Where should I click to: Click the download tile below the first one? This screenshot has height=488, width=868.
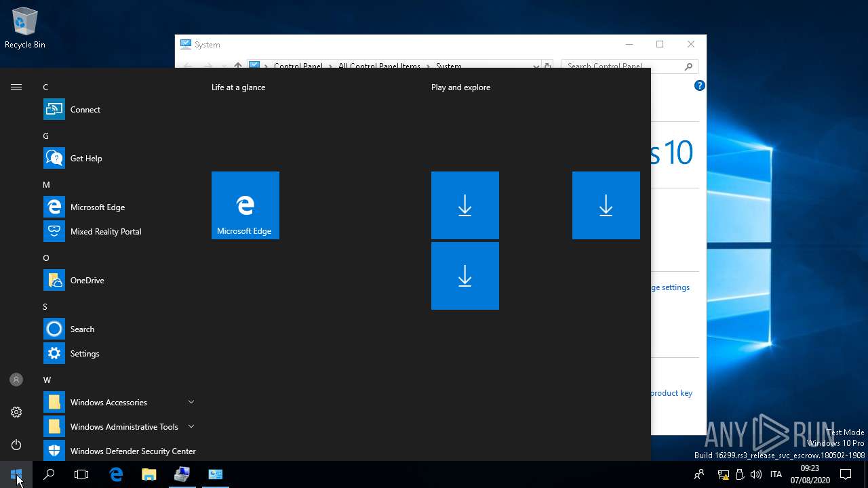(465, 276)
